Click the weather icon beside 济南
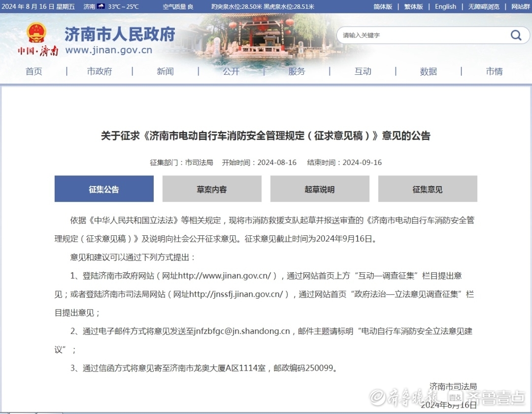Image resolution: width=532 pixels, height=414 pixels. [x=101, y=6]
